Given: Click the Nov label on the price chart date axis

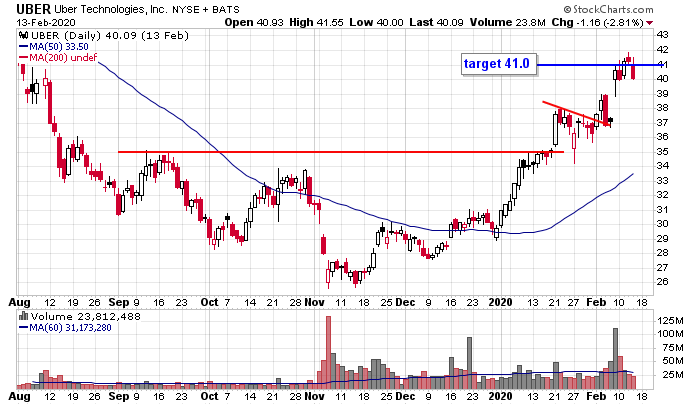Looking at the screenshot, I should (x=314, y=302).
